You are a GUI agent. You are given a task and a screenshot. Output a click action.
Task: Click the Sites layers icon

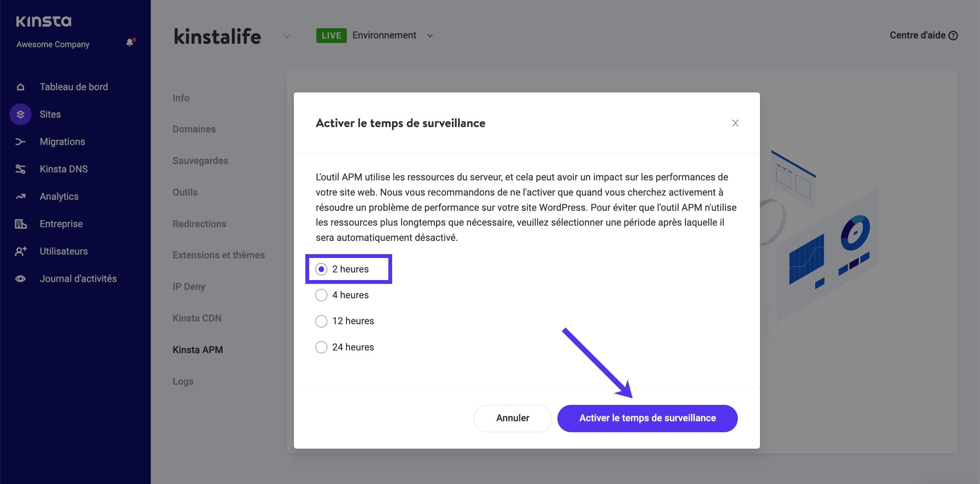click(x=21, y=114)
